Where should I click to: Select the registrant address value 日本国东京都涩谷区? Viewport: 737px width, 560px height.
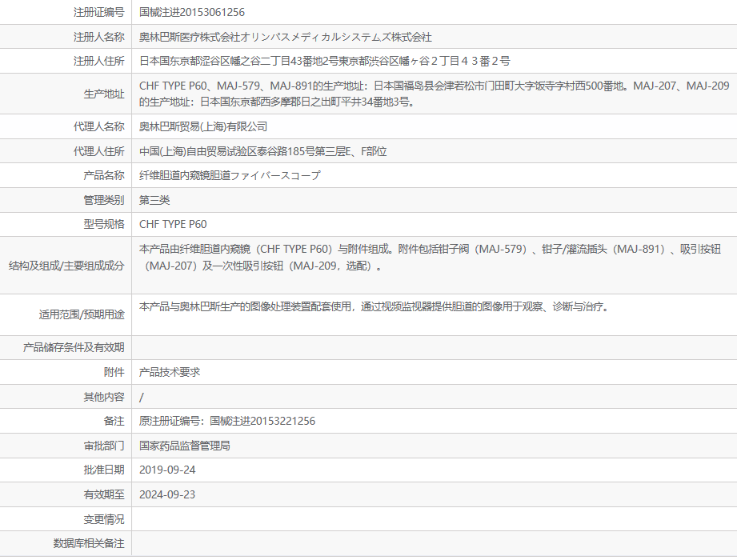[325, 61]
